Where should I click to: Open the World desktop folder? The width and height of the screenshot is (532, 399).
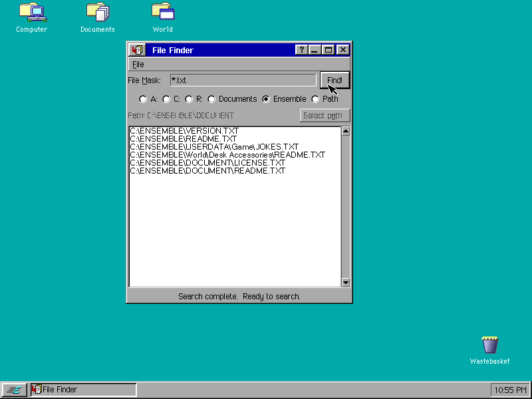163,18
